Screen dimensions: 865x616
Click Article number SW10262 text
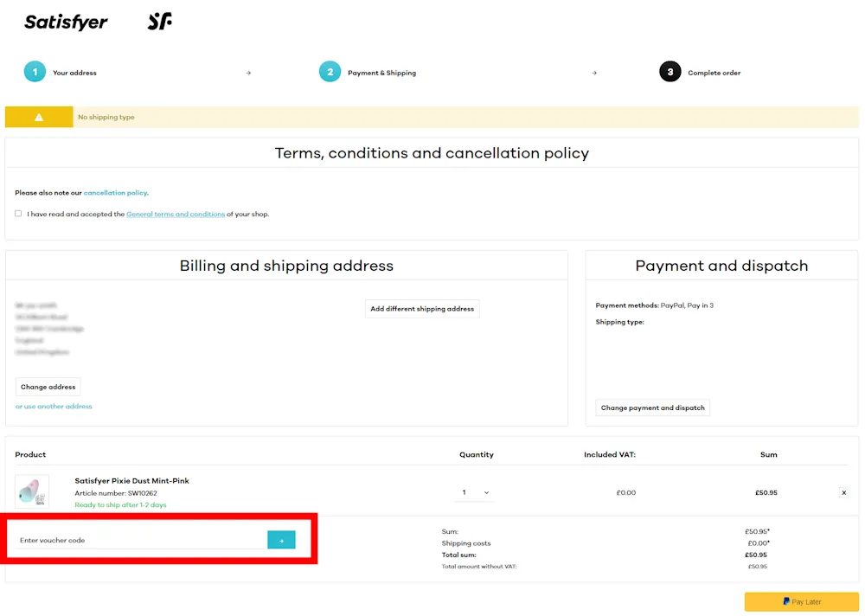[116, 493]
